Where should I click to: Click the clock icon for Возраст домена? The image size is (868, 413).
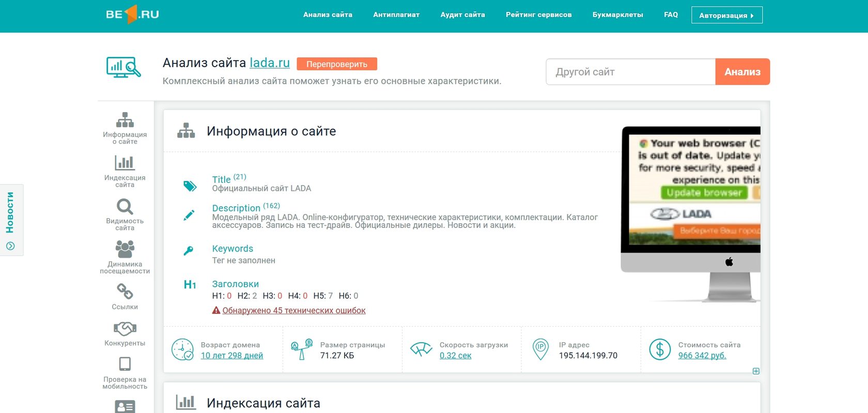click(182, 350)
